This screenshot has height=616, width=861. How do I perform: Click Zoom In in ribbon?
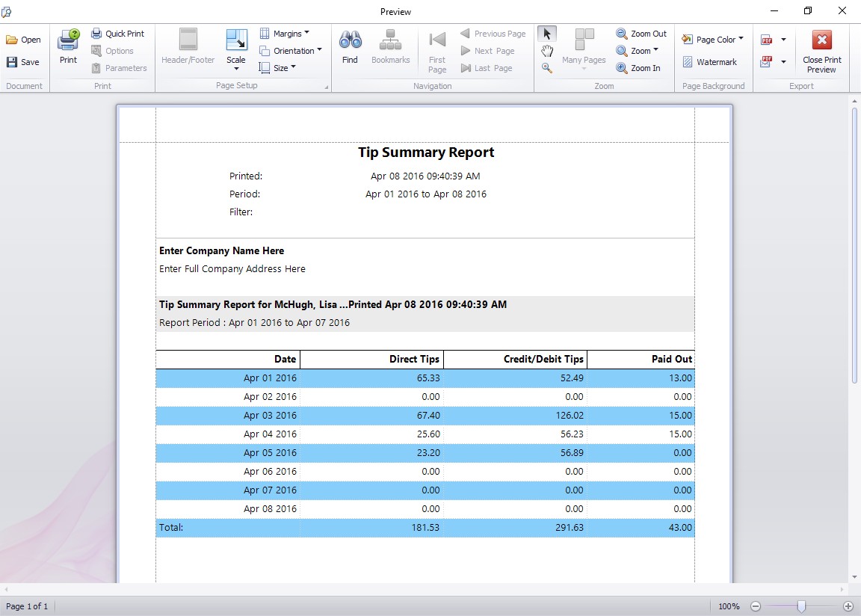[638, 68]
